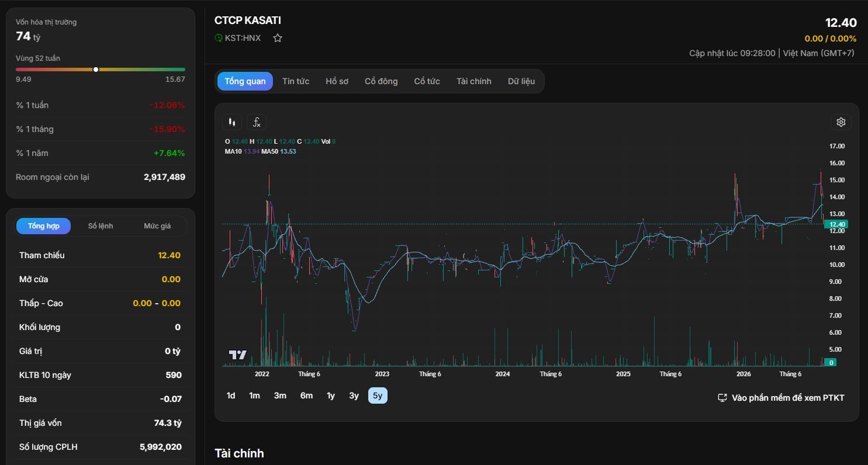Set chart range to 1y
Screen dimensions: 868x465
pos(331,395)
